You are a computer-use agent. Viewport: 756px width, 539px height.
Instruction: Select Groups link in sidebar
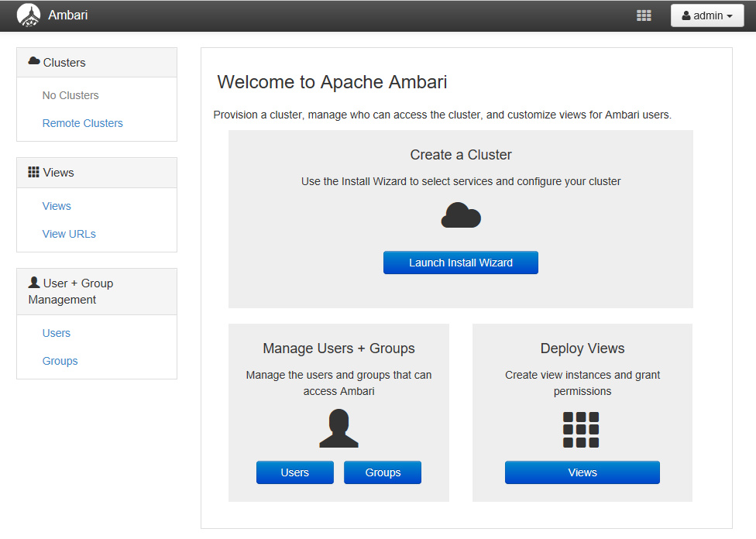click(x=60, y=361)
